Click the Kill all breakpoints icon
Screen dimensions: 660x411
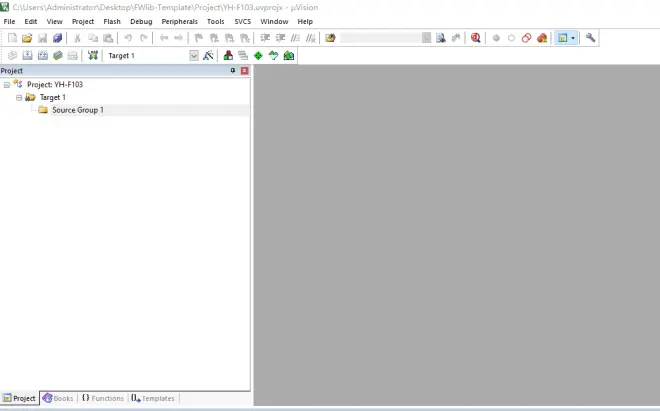(x=542, y=38)
